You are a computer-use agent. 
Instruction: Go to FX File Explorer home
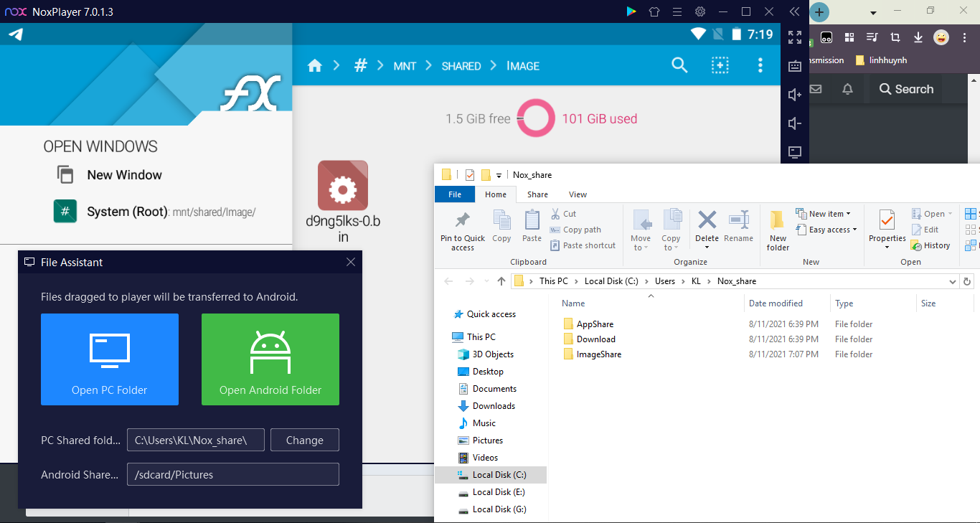pyautogui.click(x=314, y=66)
